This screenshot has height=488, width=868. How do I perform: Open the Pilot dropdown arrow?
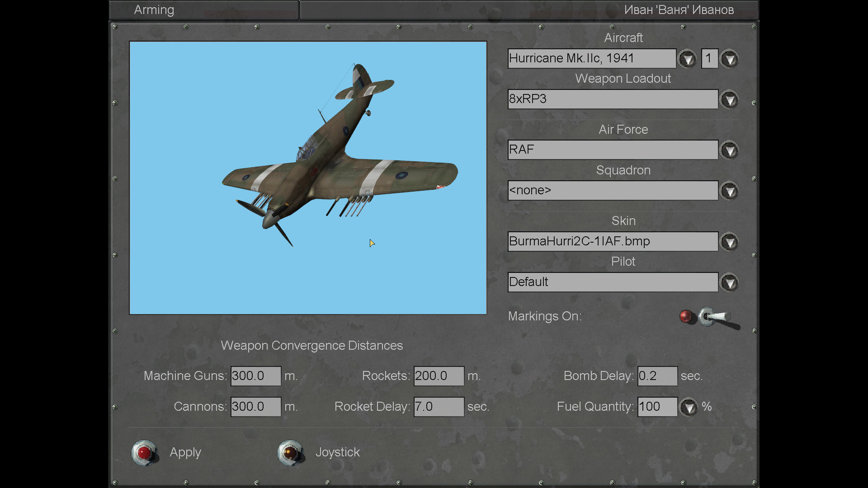[729, 283]
